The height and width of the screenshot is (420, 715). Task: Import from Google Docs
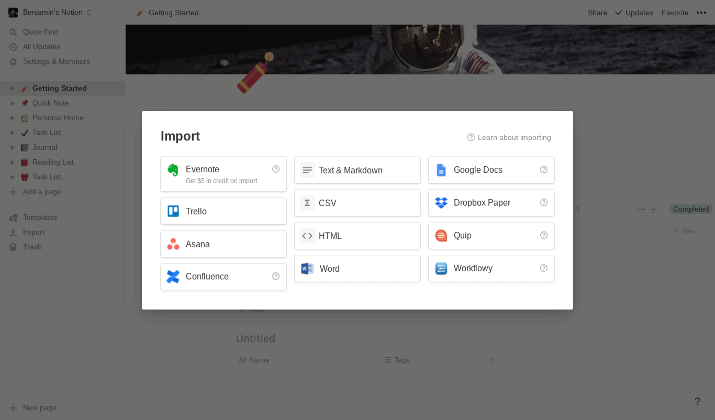coord(491,170)
